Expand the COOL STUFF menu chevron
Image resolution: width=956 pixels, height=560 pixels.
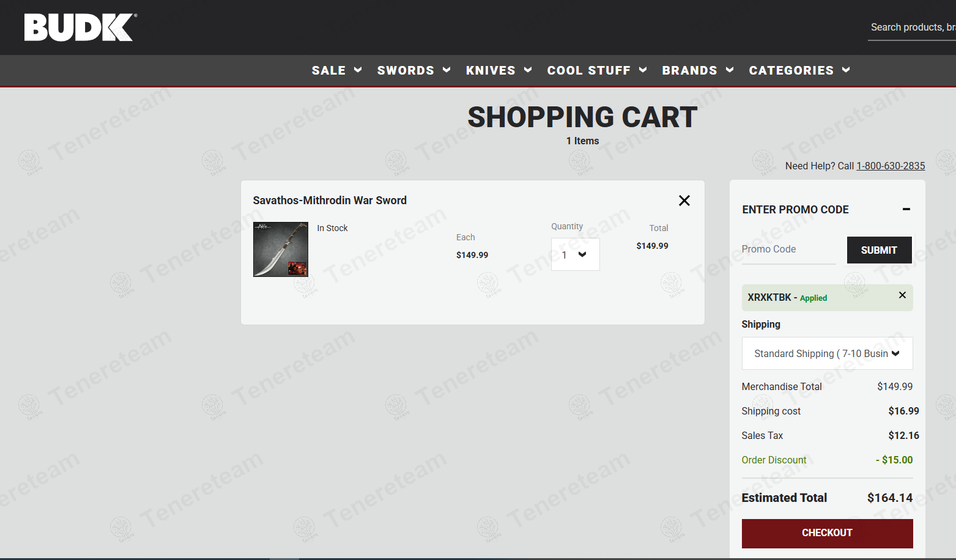[643, 70]
